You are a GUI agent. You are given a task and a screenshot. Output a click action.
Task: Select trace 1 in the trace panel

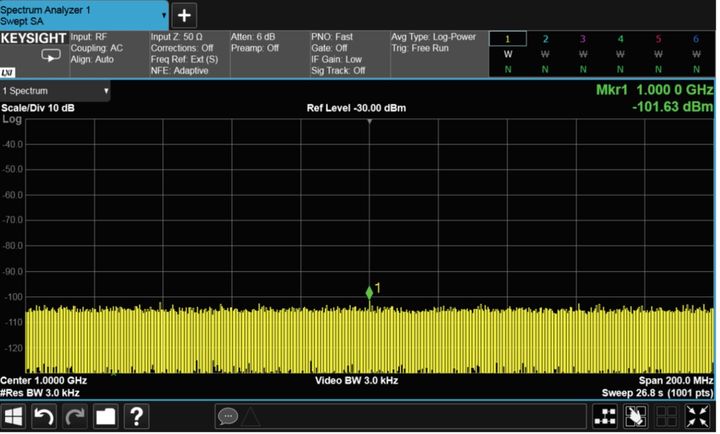click(x=507, y=54)
